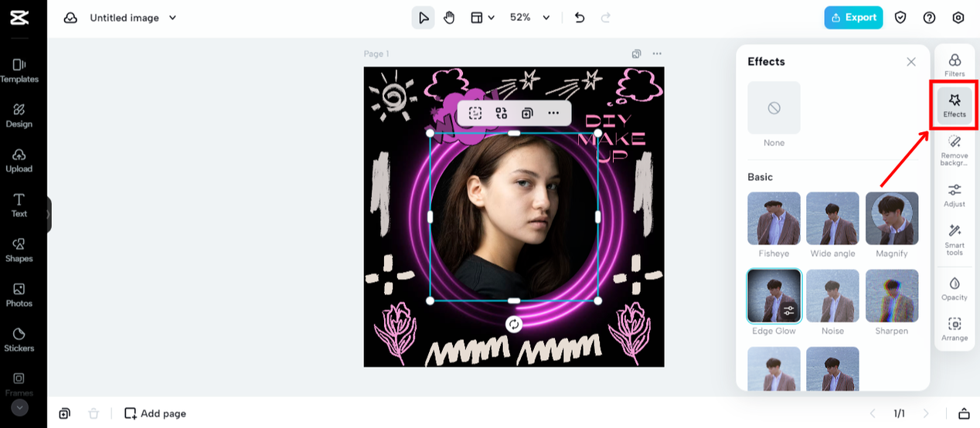Open the Arrange tool
The width and height of the screenshot is (980, 428).
point(954,329)
